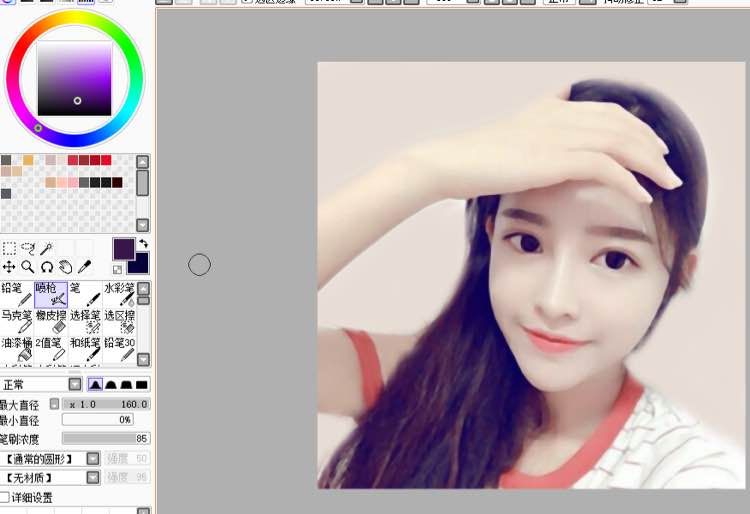Screen dimensions: 750x514
Task: Swap foreground and background colors
Action: point(143,243)
